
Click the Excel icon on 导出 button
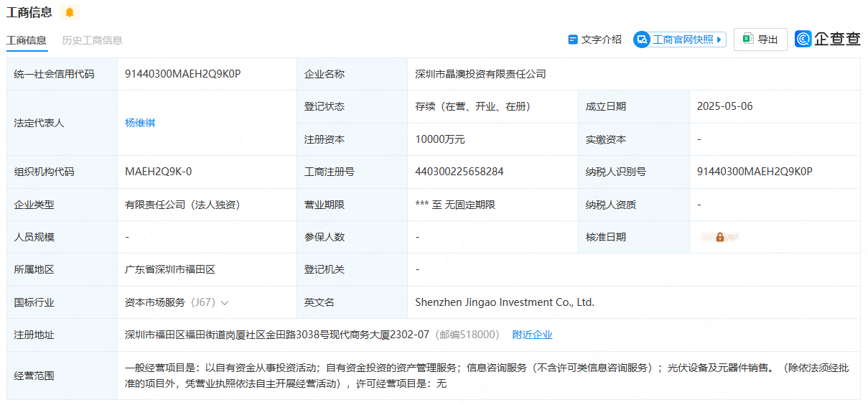pyautogui.click(x=747, y=39)
